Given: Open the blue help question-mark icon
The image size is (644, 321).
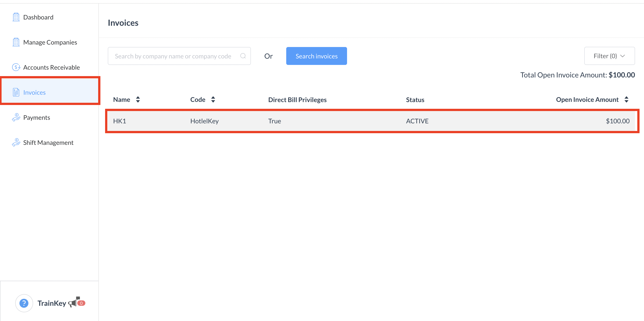Looking at the screenshot, I should (x=24, y=303).
